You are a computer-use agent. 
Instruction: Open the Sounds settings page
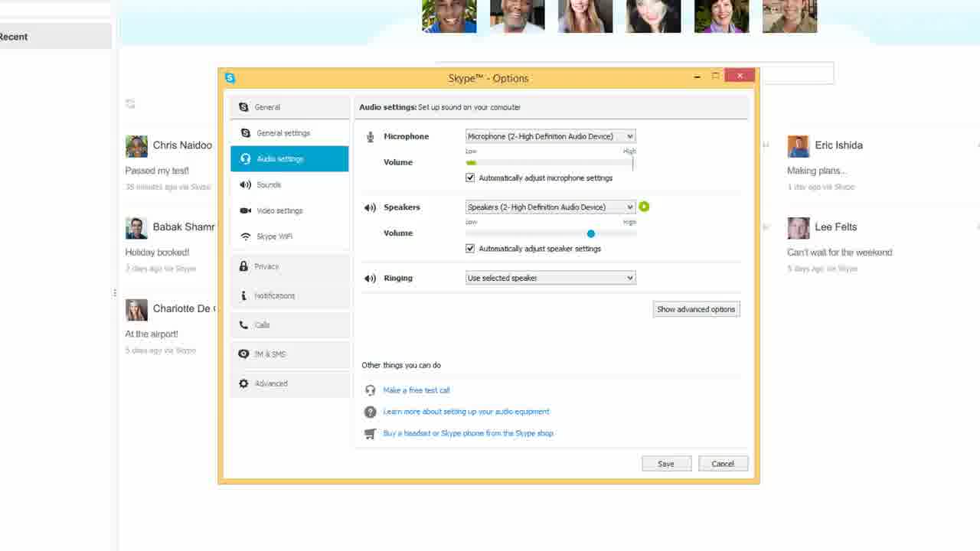[290, 185]
